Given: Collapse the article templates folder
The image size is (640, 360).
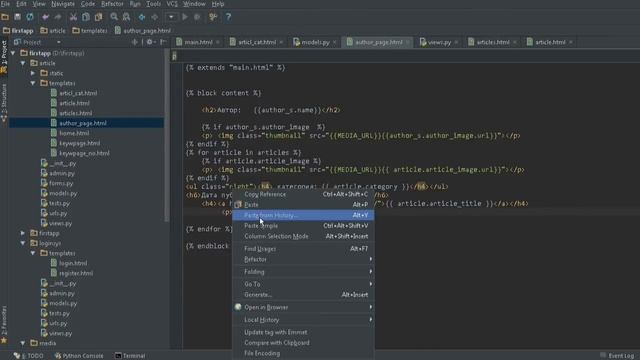Looking at the screenshot, I should (x=33, y=83).
